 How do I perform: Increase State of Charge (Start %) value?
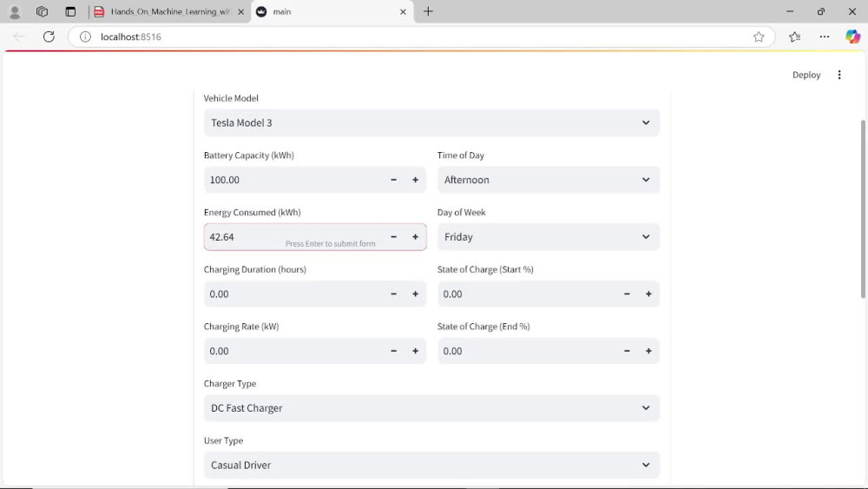[648, 294]
